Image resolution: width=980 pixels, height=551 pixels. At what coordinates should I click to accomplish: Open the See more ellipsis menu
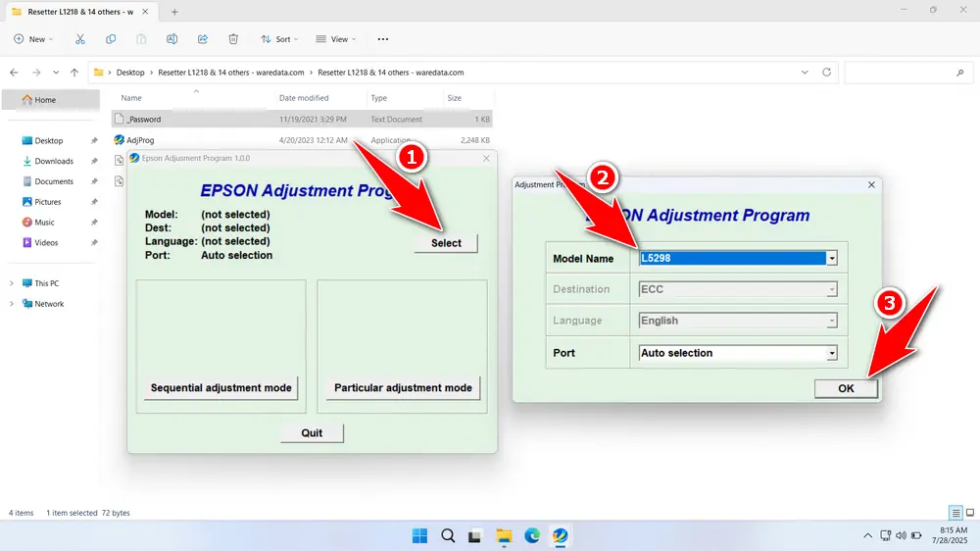coord(383,39)
